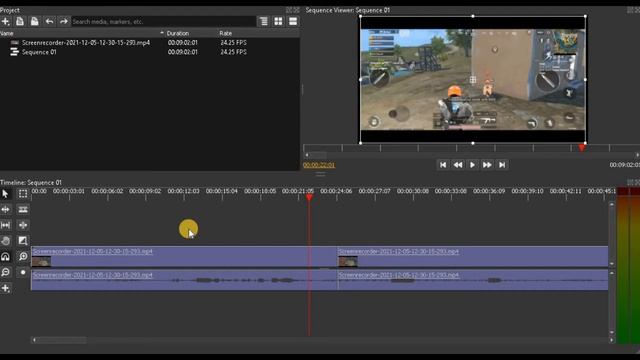
Task: Click audio track scroll down arrow
Action: (611, 332)
